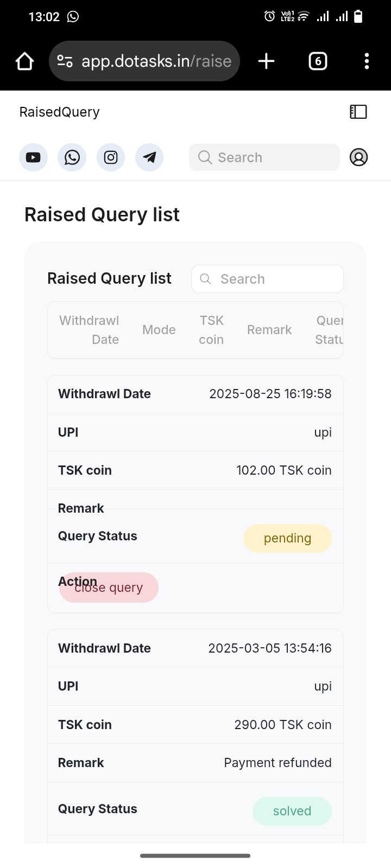The height and width of the screenshot is (868, 391).
Task: Open the Instagram social icon
Action: (111, 157)
